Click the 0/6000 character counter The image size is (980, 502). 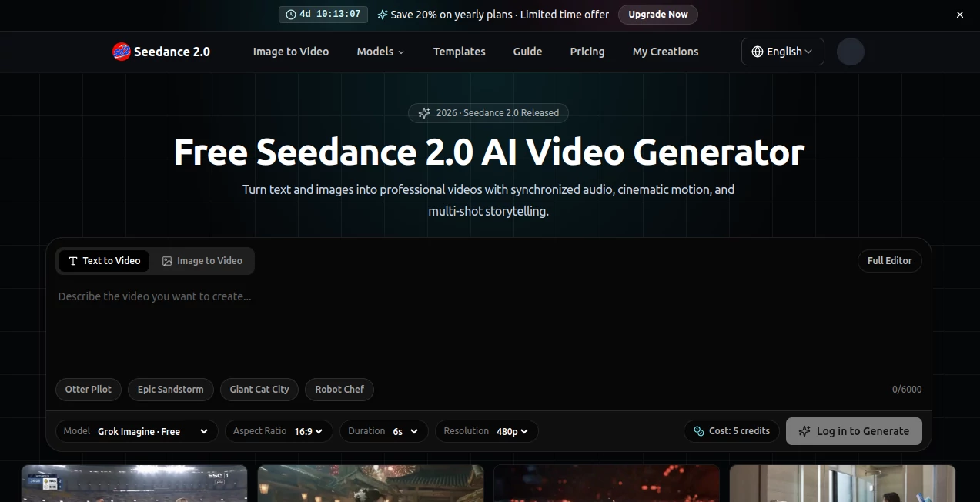click(x=907, y=390)
